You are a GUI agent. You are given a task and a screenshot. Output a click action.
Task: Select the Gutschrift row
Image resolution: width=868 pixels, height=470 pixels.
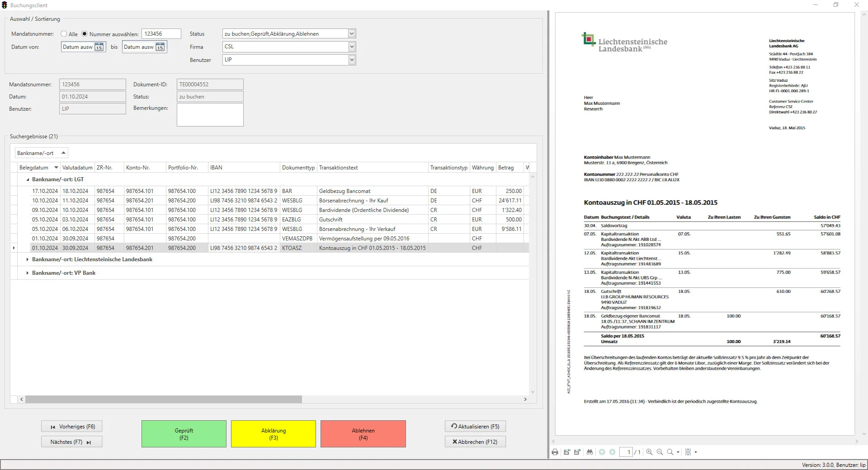point(273,220)
